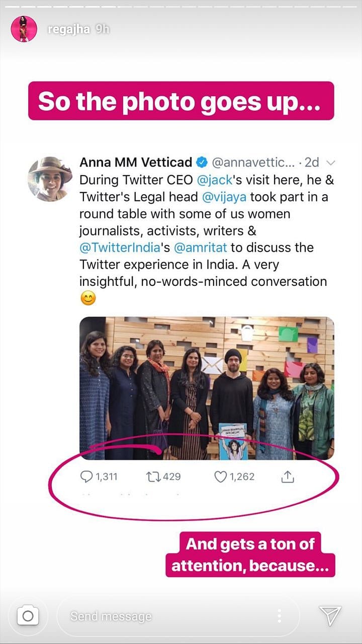Click the reply speech bubble icon
362x644 pixels.
86,476
